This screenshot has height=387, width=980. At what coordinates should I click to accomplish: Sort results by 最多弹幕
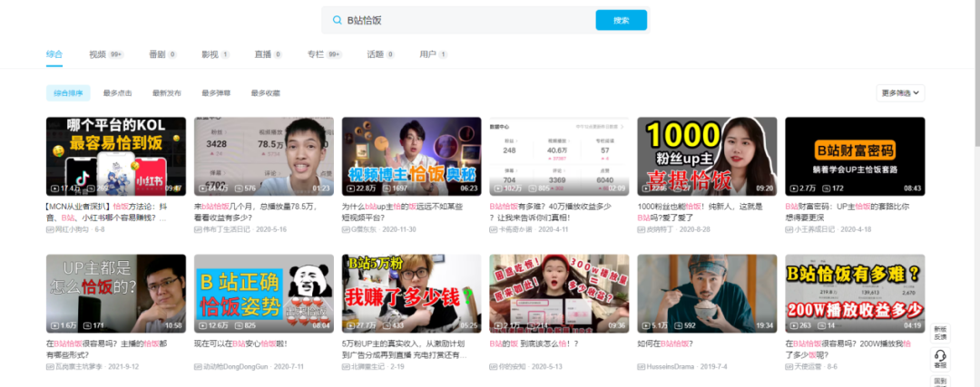[216, 93]
